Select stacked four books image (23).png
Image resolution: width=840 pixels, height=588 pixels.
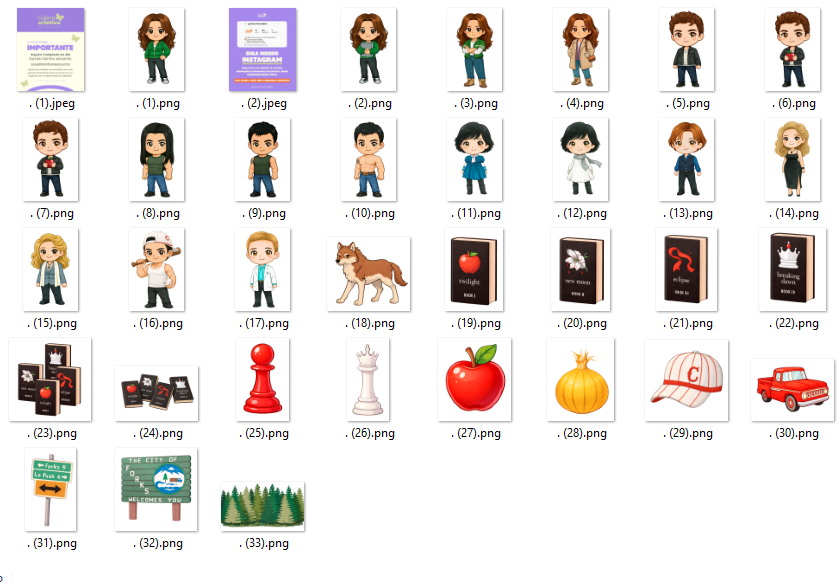tap(50, 380)
